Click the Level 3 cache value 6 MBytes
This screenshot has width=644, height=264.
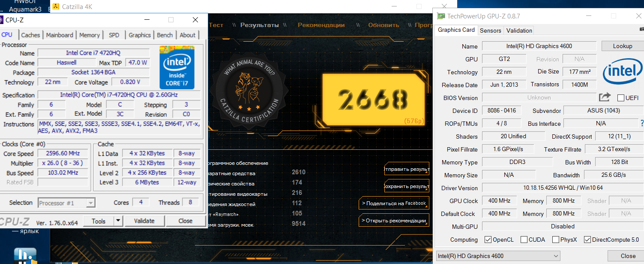[x=147, y=182]
